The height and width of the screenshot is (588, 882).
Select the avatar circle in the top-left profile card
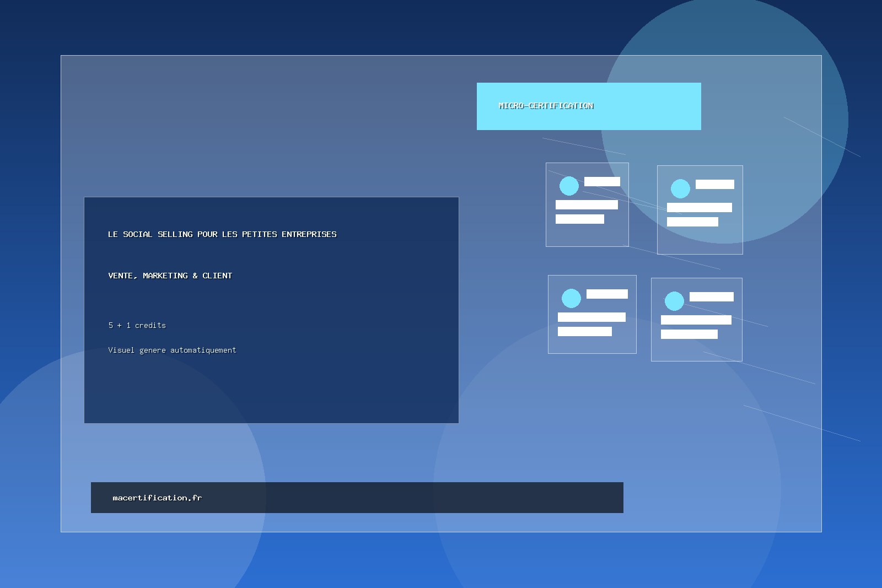point(569,186)
